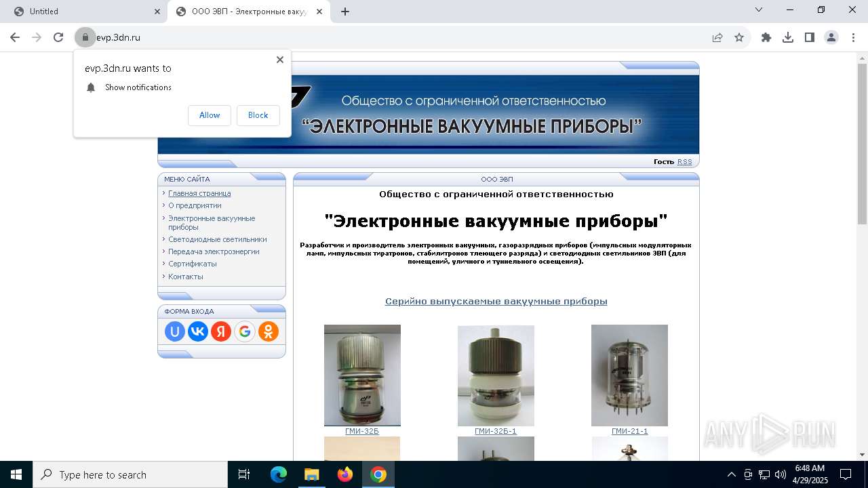This screenshot has height=488, width=868.
Task: Reload the current page
Action: coord(58,37)
